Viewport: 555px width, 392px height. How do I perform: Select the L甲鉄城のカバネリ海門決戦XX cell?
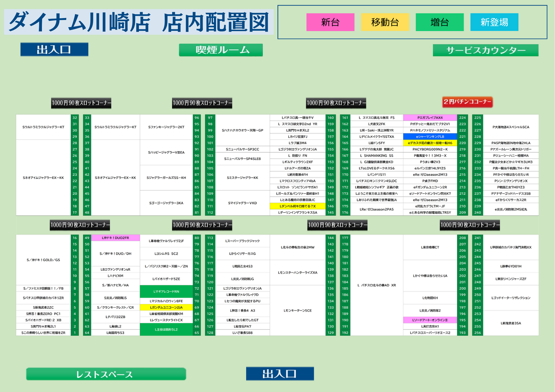coord(511,247)
